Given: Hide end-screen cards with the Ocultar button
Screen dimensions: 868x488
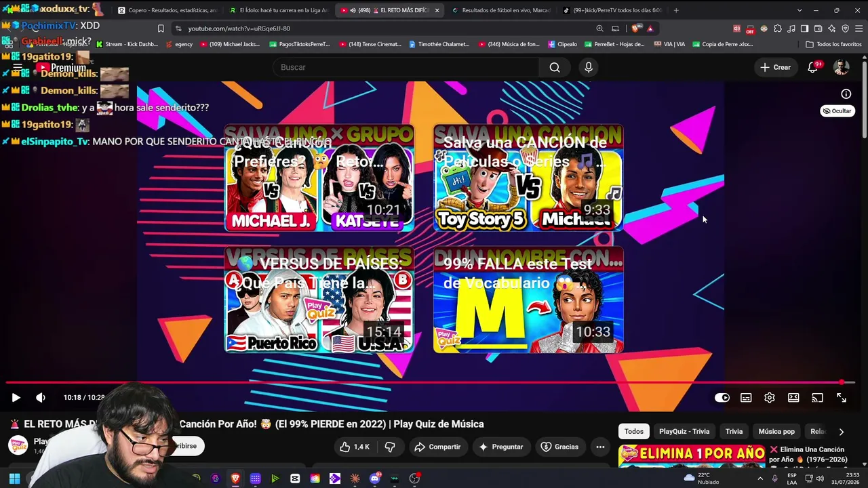Looking at the screenshot, I should pyautogui.click(x=837, y=111).
